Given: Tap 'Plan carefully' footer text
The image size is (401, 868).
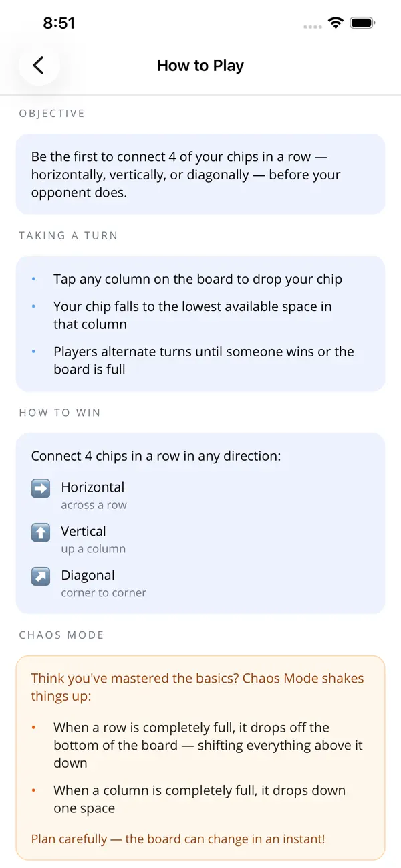Looking at the screenshot, I should click(178, 839).
